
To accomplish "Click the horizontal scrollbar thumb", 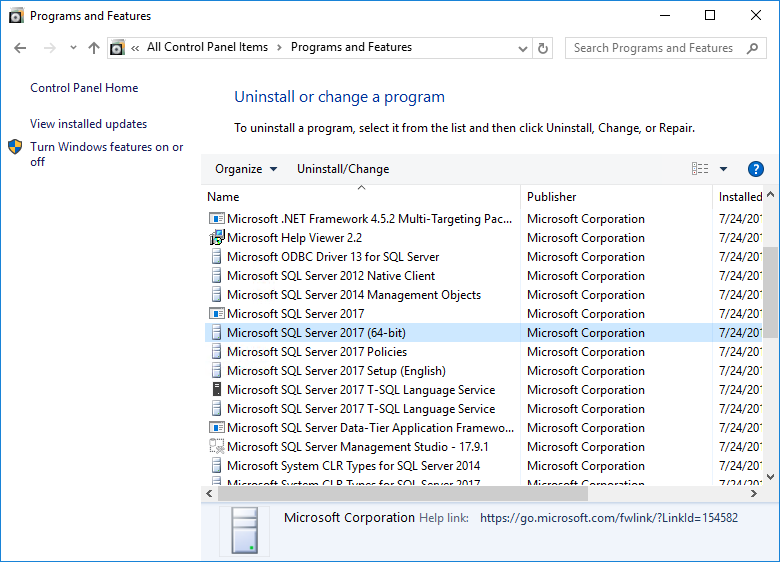I will tap(403, 493).
